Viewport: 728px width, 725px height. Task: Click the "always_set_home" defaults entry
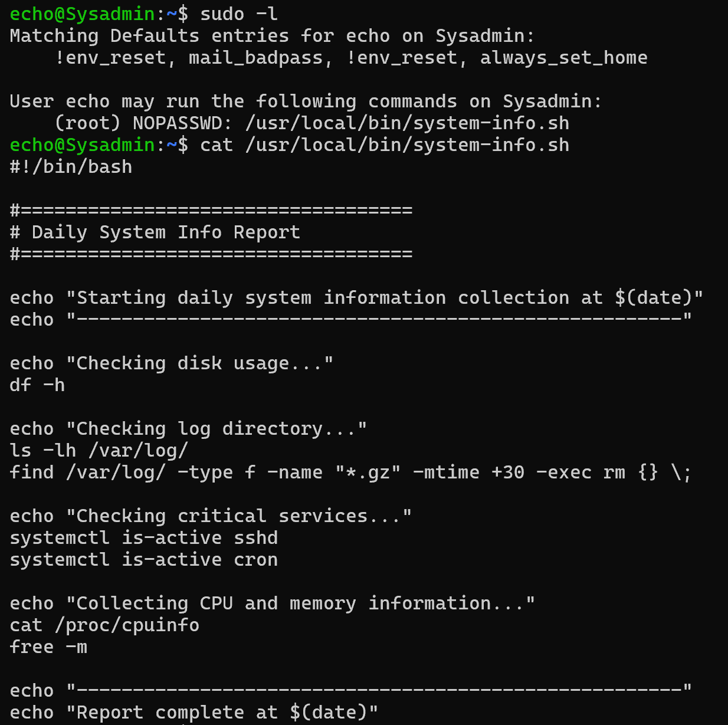pyautogui.click(x=563, y=58)
